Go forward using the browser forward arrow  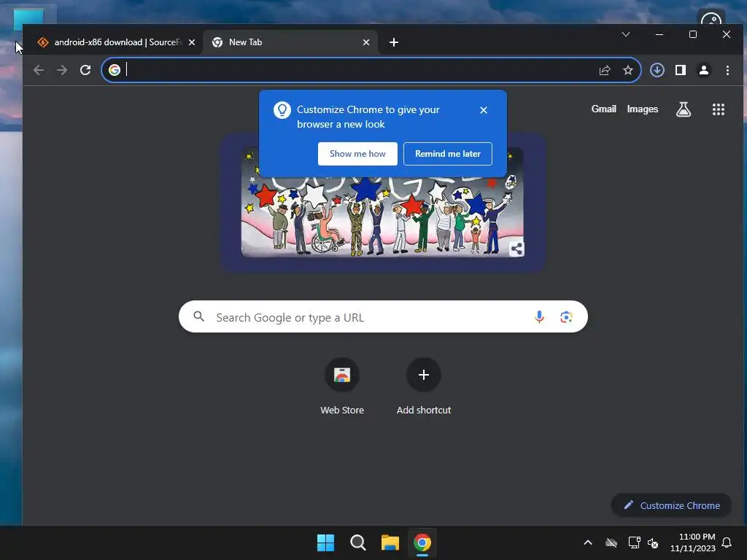pos(62,70)
